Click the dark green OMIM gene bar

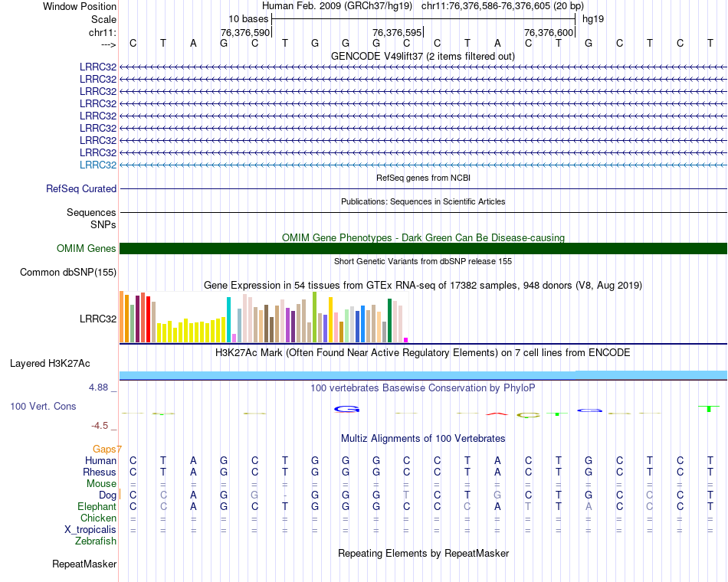pyautogui.click(x=423, y=248)
